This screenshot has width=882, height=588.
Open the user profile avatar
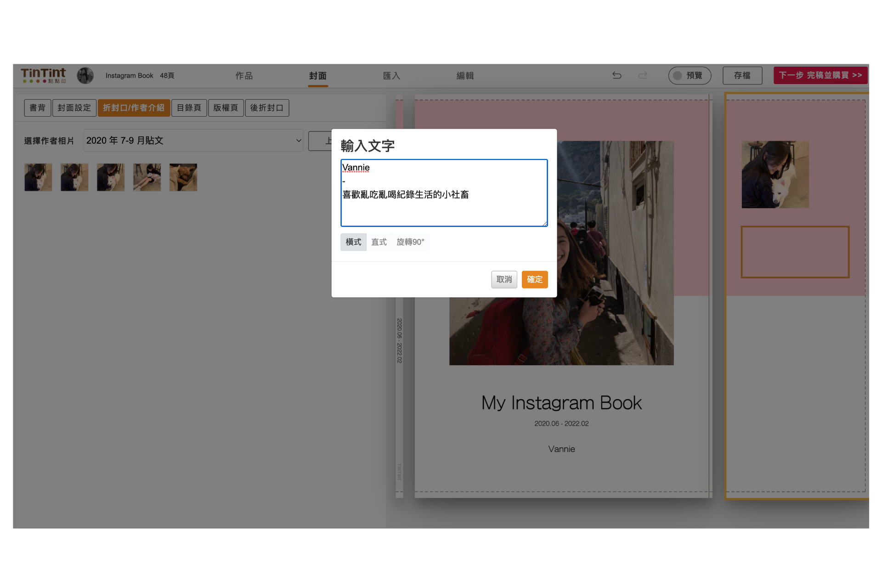pyautogui.click(x=85, y=75)
